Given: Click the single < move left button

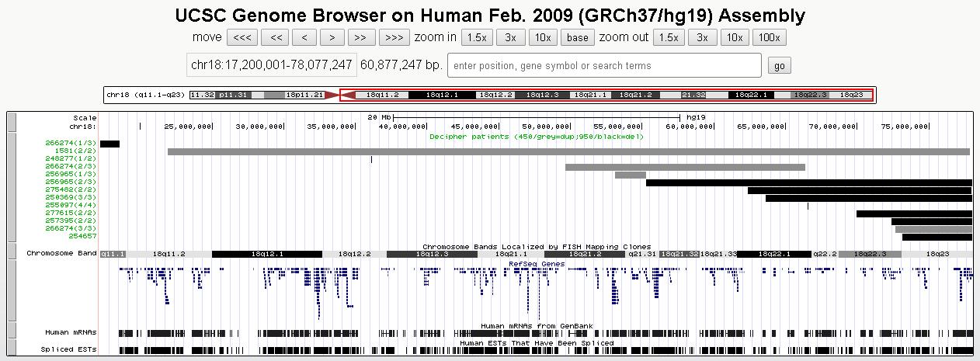Looking at the screenshot, I should pos(304,37).
